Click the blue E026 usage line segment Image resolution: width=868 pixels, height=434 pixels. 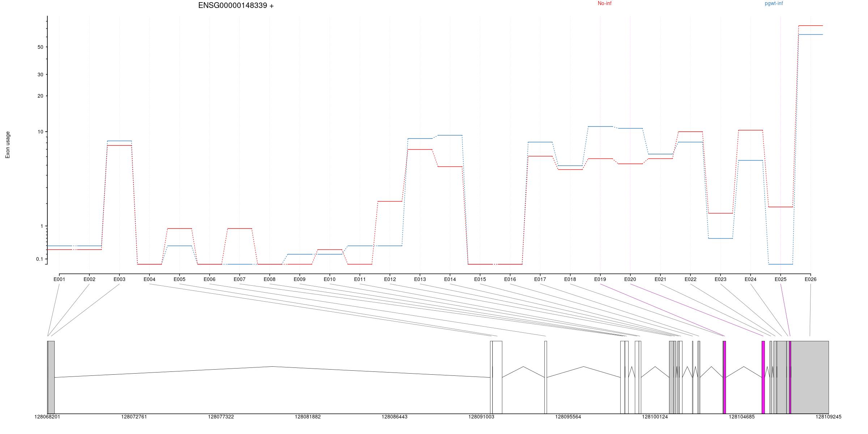coord(810,34)
